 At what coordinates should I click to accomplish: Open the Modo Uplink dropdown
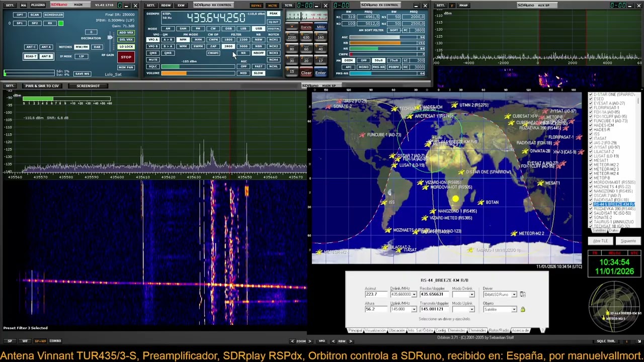[x=471, y=309]
